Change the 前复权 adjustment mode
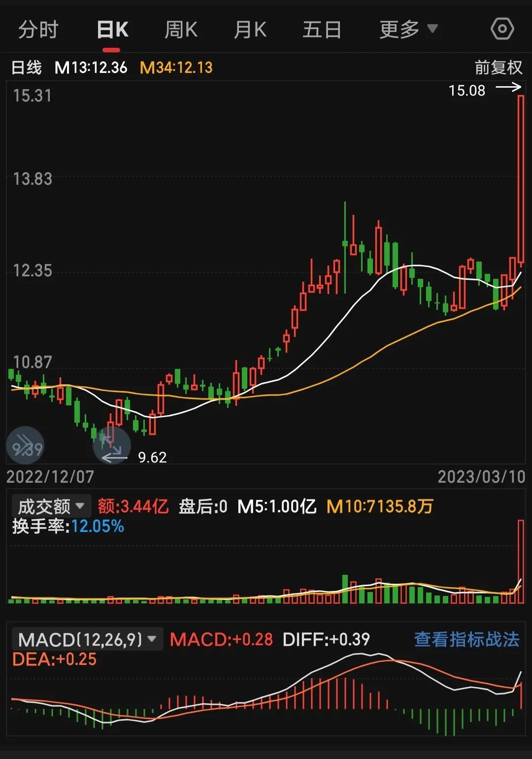532x759 pixels. tap(498, 67)
